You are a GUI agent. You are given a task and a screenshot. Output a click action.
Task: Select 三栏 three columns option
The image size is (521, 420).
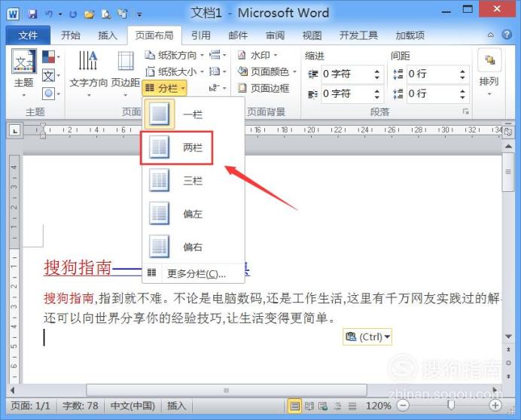pos(193,181)
